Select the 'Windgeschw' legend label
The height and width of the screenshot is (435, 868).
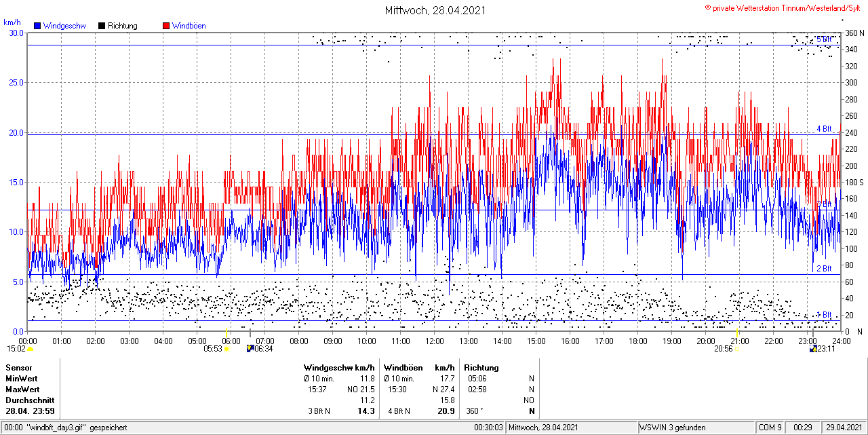point(64,26)
